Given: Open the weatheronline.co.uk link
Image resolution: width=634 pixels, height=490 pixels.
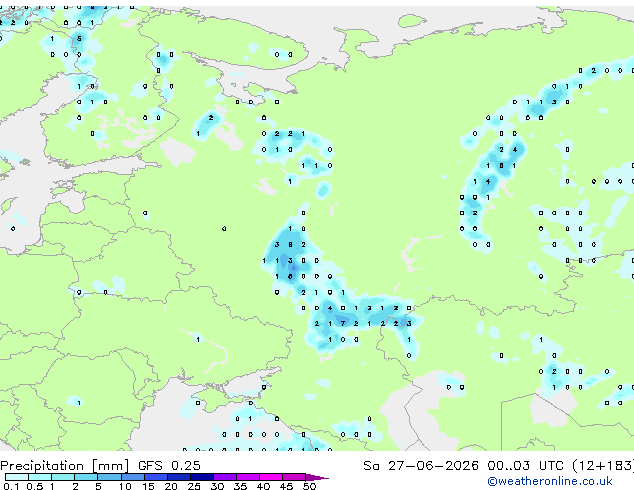Looking at the screenshot, I should (x=550, y=481).
